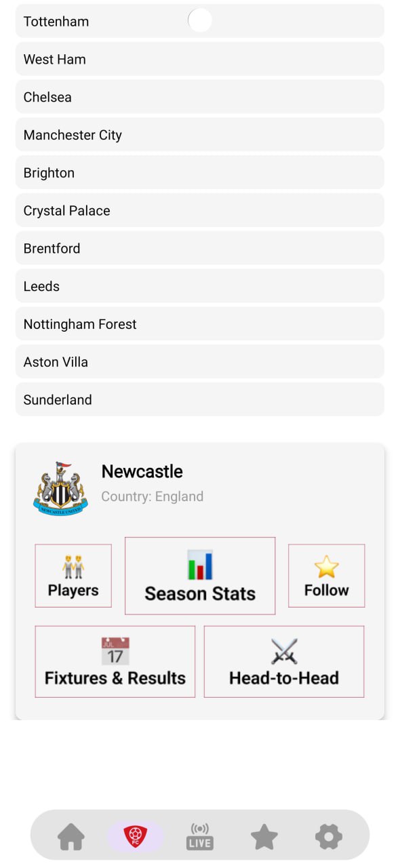Open the Players panel for Newcastle

click(x=73, y=575)
